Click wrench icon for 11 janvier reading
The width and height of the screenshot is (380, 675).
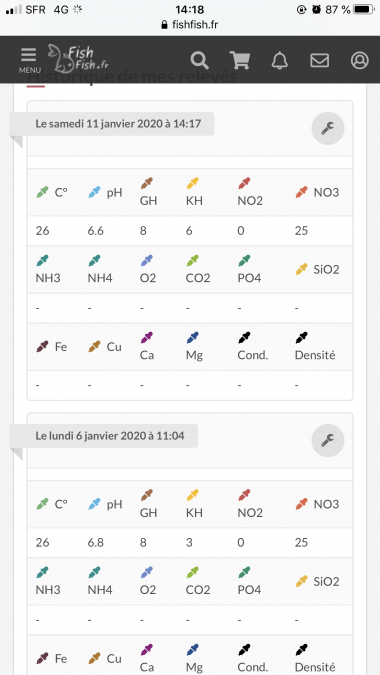click(x=327, y=128)
